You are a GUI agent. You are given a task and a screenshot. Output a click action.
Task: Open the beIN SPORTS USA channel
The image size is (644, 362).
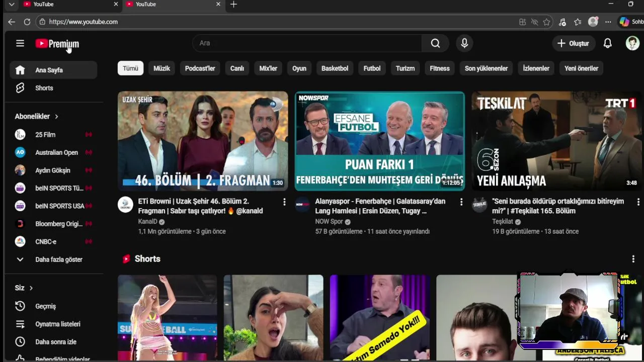click(53, 206)
